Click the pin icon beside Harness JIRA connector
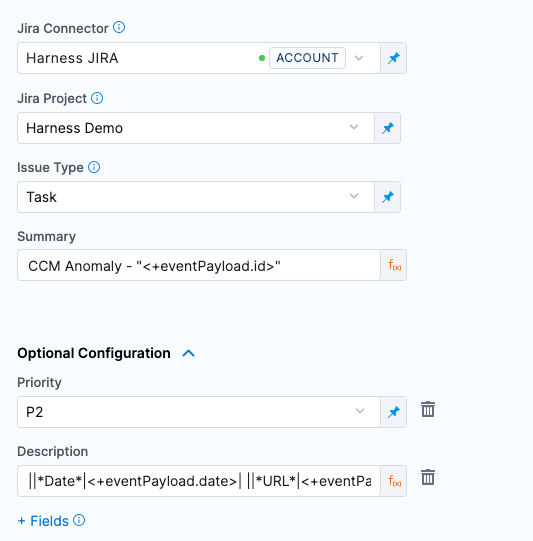The image size is (533, 541). (x=394, y=58)
